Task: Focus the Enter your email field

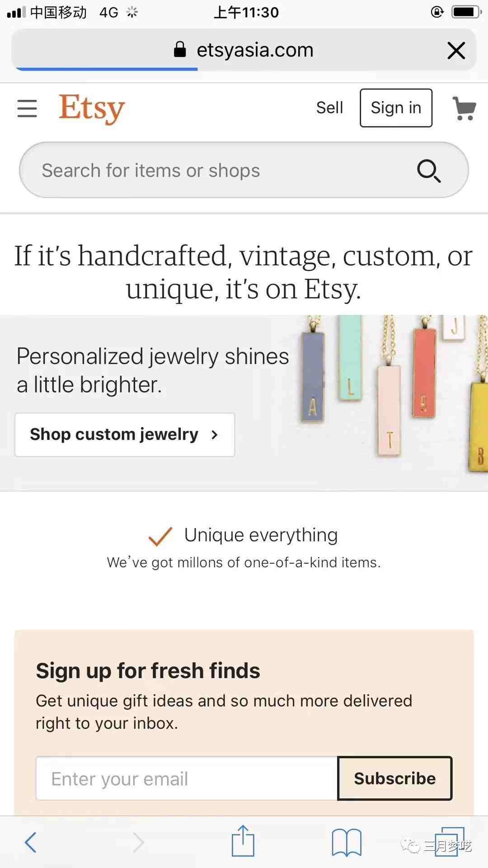Action: pos(187,778)
